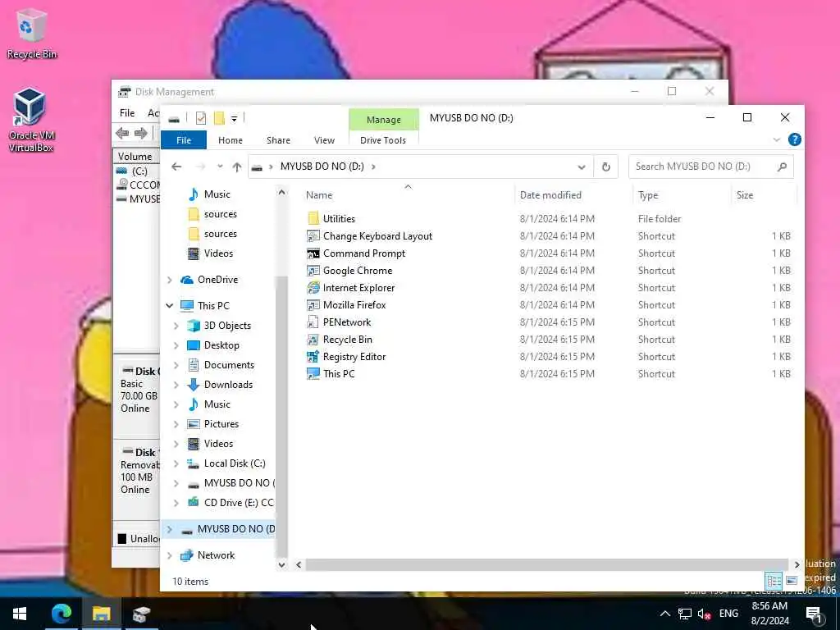Open the View ribbon tab
This screenshot has width=840, height=630.
point(324,140)
